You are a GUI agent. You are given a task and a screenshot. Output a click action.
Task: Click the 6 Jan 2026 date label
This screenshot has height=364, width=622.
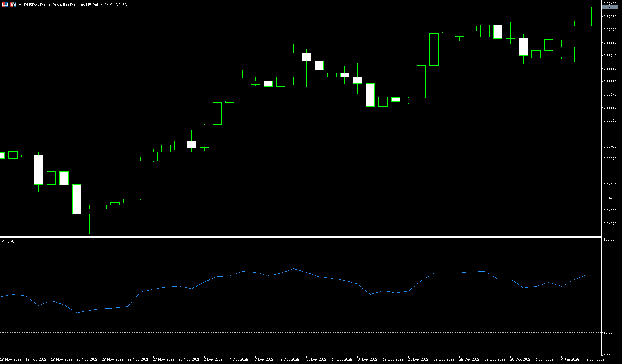[595, 359]
